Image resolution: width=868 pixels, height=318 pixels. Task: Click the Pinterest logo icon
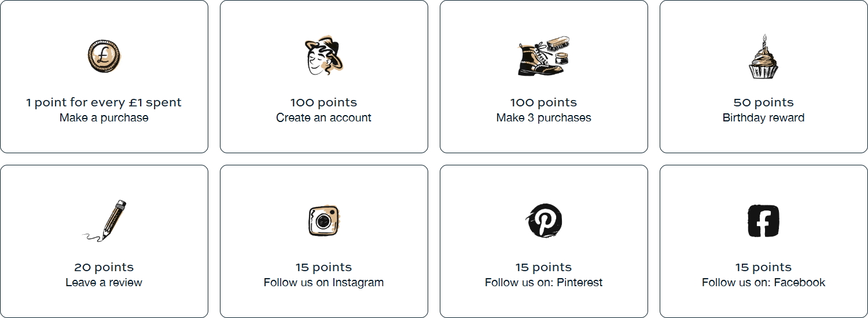(x=545, y=220)
